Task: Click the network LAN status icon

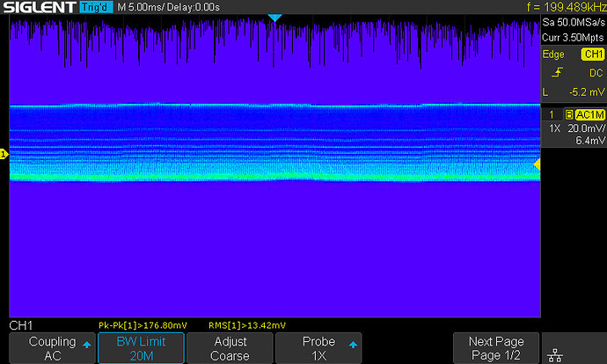Action: coord(555,354)
